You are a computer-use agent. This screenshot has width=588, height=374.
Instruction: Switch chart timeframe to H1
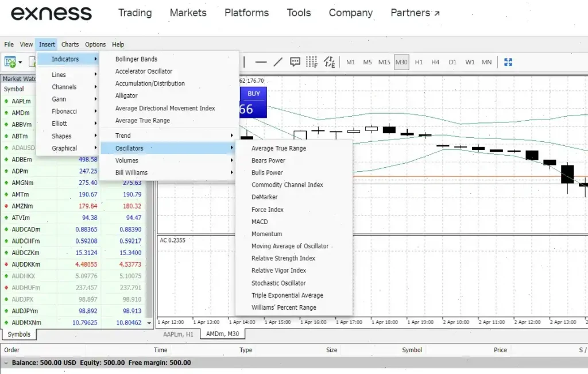click(x=419, y=62)
